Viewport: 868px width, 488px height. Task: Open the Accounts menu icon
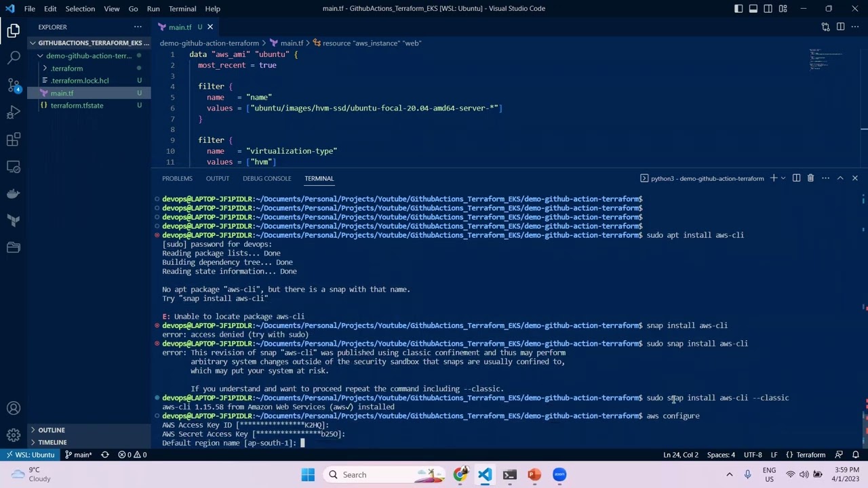click(14, 408)
